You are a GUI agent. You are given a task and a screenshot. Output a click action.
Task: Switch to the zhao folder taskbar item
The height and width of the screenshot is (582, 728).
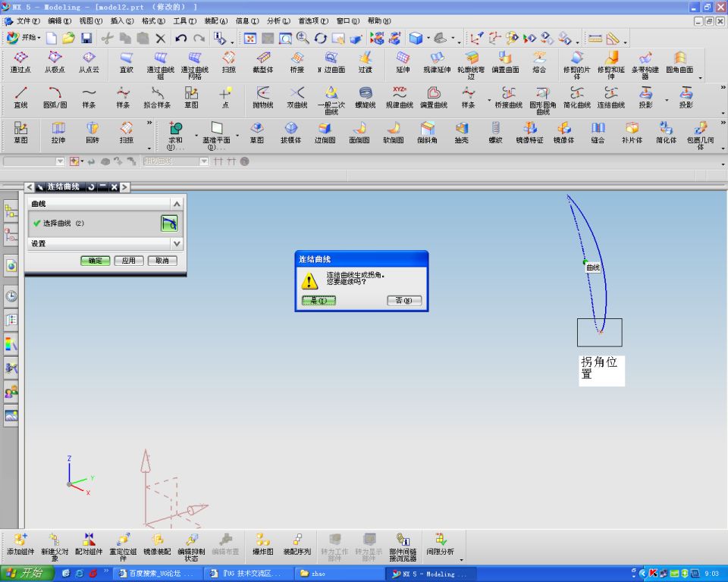click(340, 574)
